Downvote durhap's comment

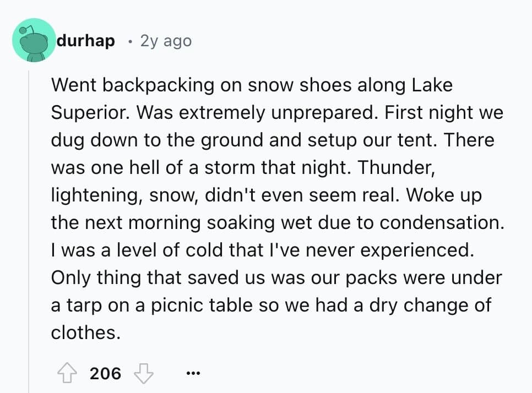click(144, 374)
